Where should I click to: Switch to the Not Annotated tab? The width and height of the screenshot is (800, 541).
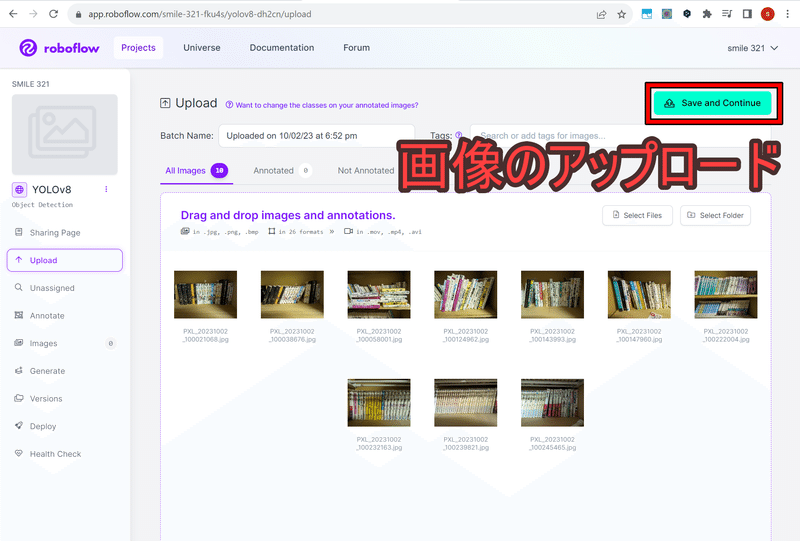[366, 170]
